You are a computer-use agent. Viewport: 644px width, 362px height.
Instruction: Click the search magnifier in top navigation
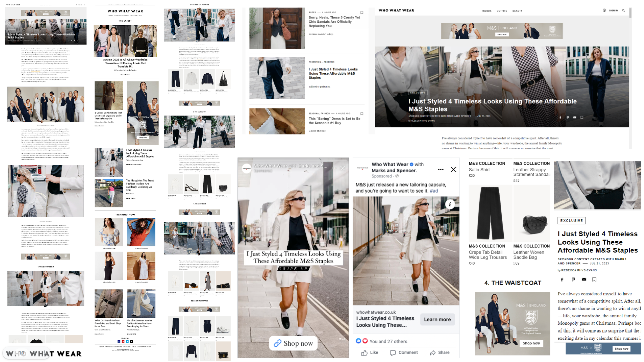pos(623,11)
